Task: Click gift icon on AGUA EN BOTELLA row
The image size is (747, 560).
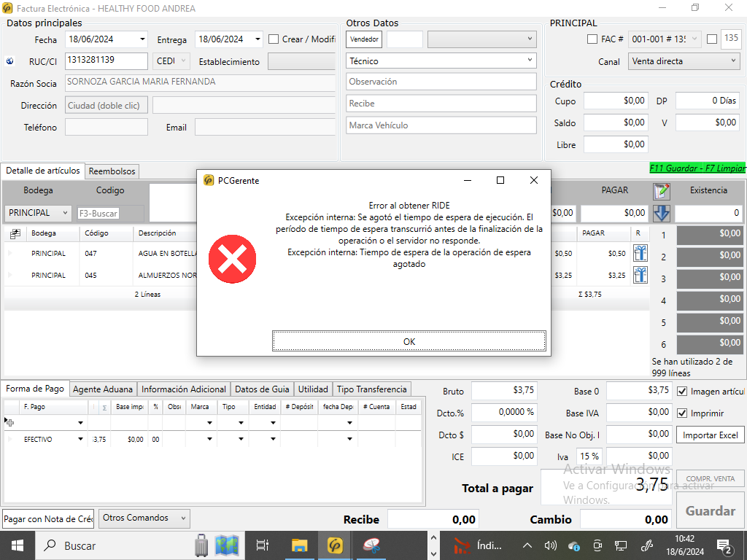Action: [x=640, y=253]
